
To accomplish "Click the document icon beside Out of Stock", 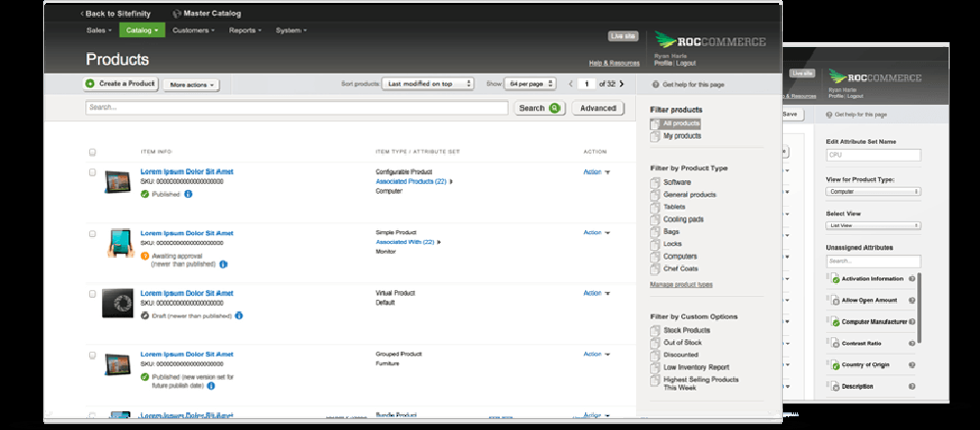I will [x=655, y=343].
